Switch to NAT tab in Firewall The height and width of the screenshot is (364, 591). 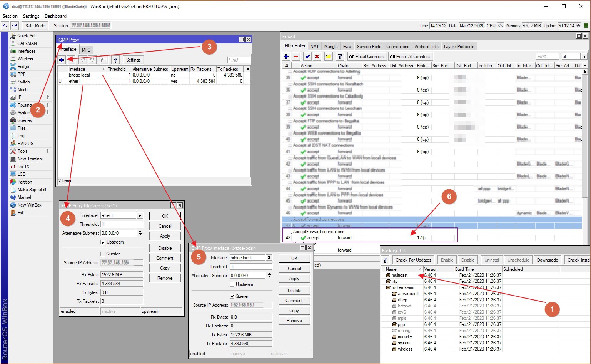click(x=315, y=47)
